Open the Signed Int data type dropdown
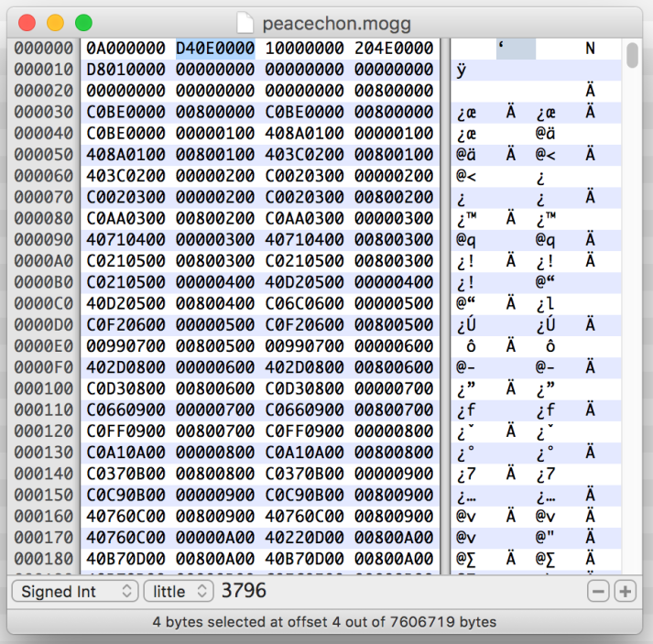The height and width of the screenshot is (644, 653). (x=74, y=592)
